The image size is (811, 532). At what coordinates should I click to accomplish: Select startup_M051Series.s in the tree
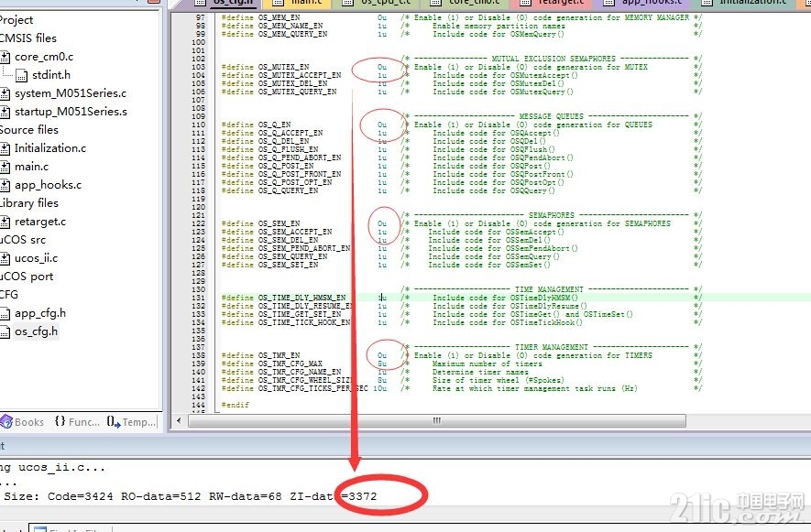(71, 112)
